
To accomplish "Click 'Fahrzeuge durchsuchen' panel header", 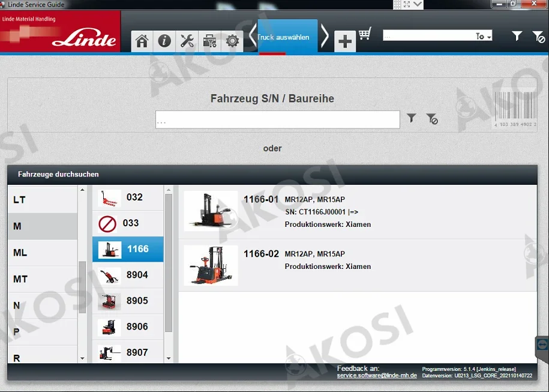I will click(272, 175).
